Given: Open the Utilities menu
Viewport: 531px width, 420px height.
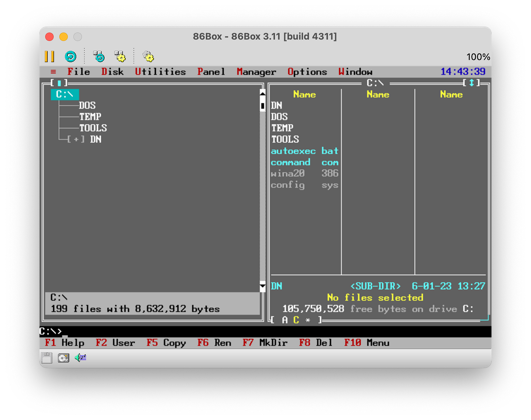Looking at the screenshot, I should (160, 72).
